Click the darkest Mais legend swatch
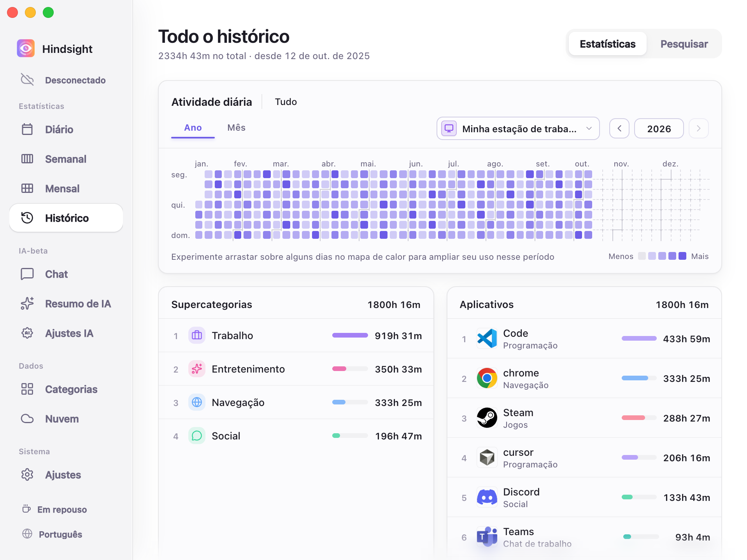The height and width of the screenshot is (560, 747). pyautogui.click(x=682, y=256)
